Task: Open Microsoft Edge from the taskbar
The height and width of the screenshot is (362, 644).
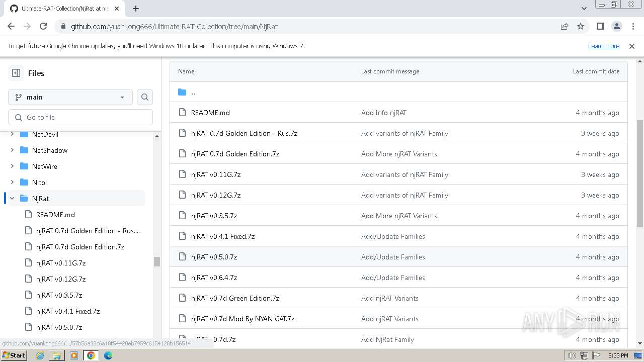Action: [x=108, y=355]
